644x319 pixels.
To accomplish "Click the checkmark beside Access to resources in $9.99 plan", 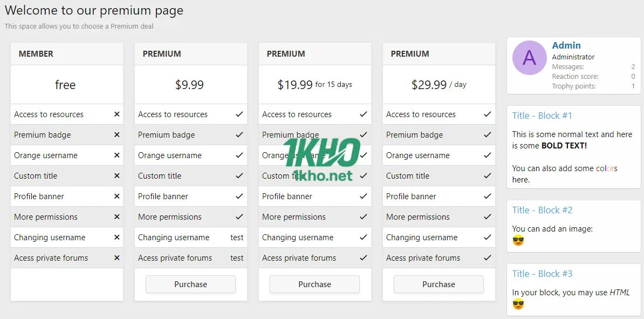I will click(239, 114).
